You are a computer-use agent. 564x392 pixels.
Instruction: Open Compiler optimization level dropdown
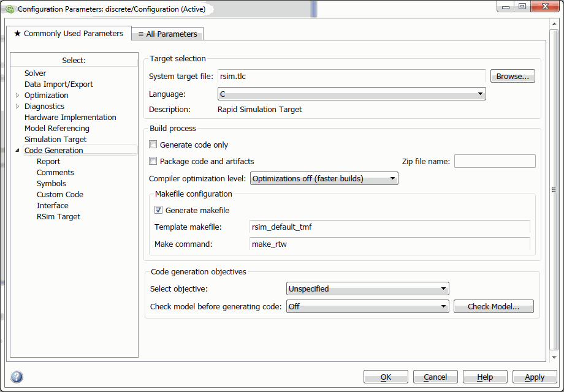pos(324,178)
